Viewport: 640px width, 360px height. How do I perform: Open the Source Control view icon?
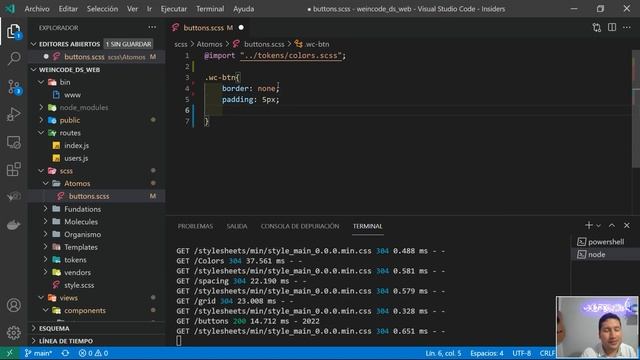tap(13, 87)
